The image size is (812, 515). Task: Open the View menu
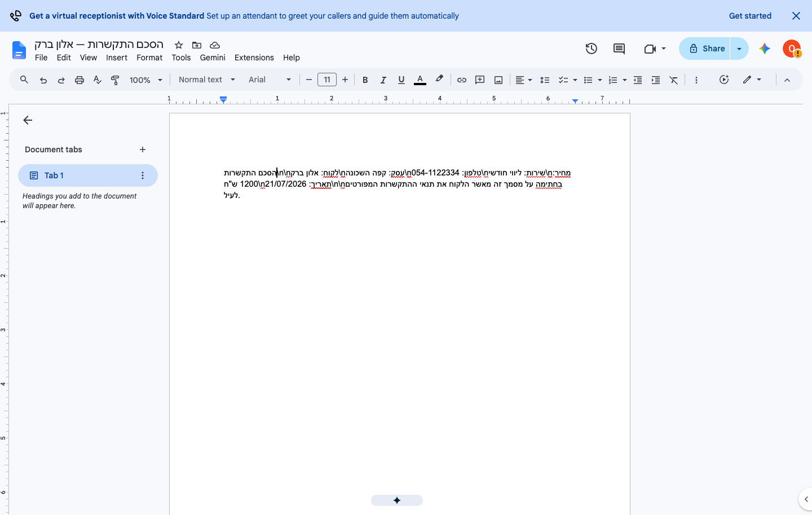pos(89,58)
